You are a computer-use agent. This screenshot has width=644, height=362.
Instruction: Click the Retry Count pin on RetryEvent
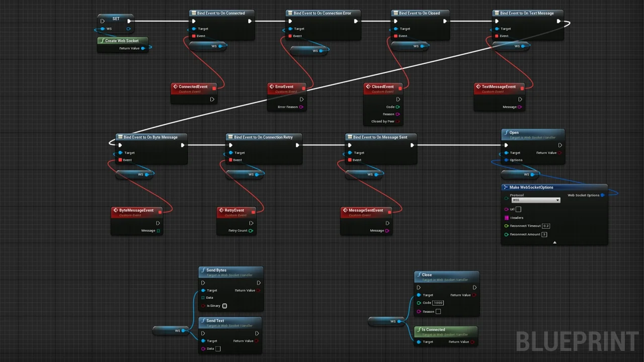[x=251, y=231]
